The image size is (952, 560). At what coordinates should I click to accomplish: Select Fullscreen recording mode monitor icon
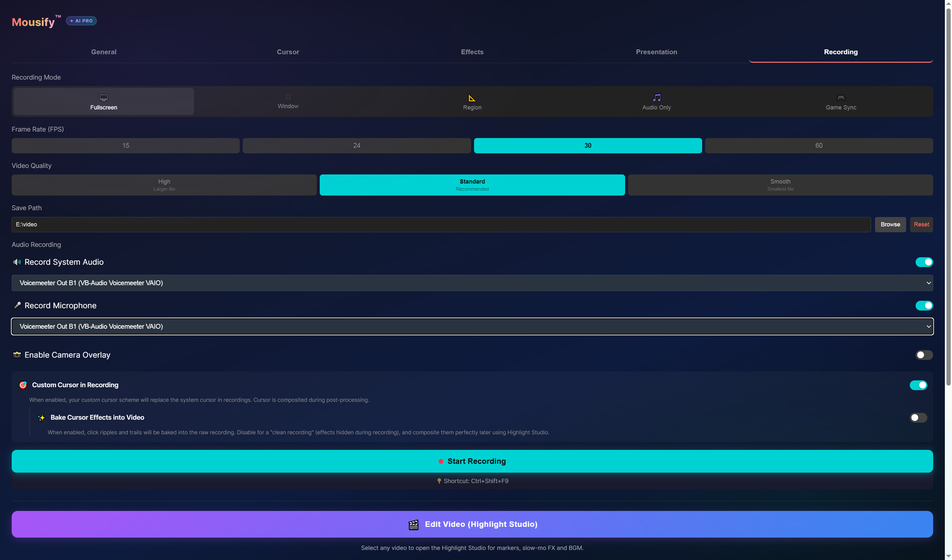coord(104,97)
